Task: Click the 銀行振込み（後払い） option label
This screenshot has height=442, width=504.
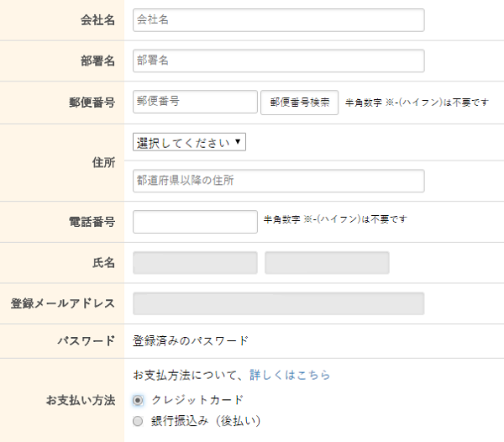Action: pyautogui.click(x=206, y=421)
